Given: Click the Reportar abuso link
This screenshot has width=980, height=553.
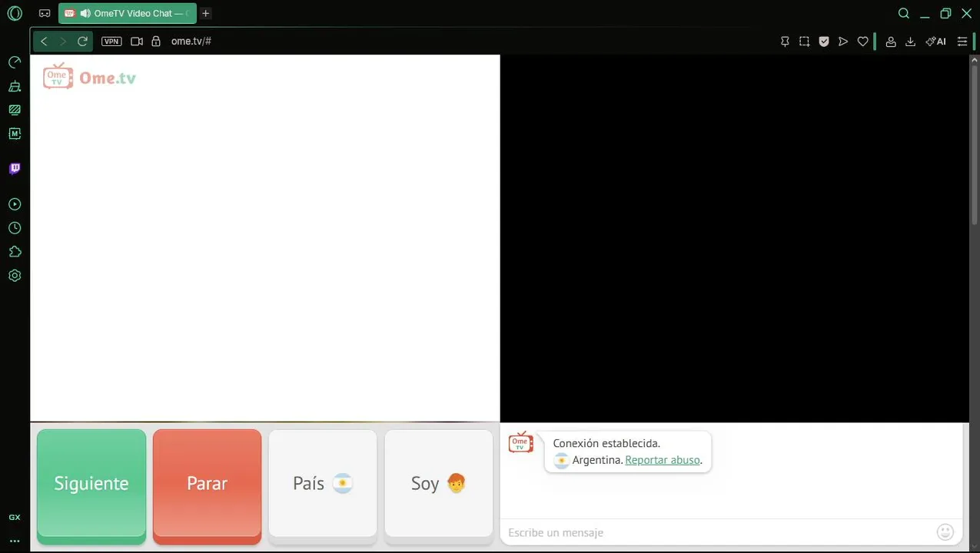Looking at the screenshot, I should click(x=663, y=460).
